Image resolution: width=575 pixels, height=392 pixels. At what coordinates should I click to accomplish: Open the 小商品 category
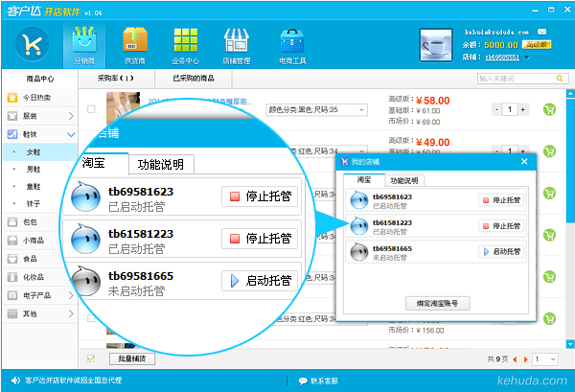tap(40, 241)
